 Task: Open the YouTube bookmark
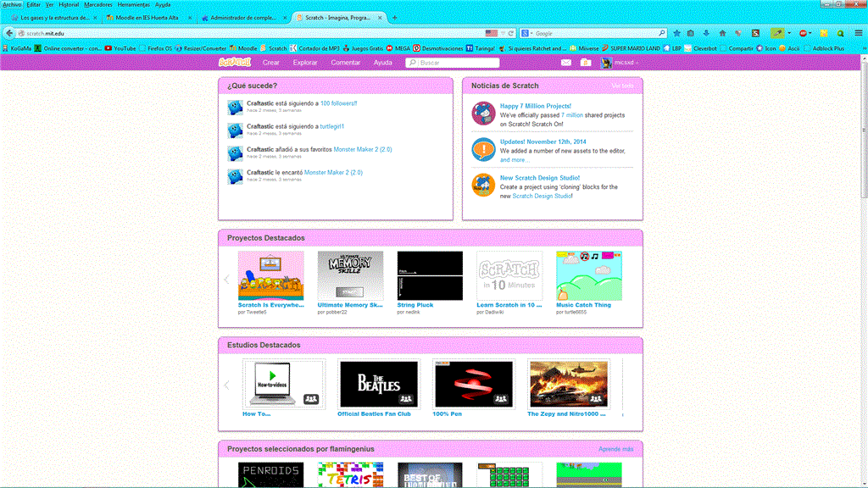[x=120, y=48]
